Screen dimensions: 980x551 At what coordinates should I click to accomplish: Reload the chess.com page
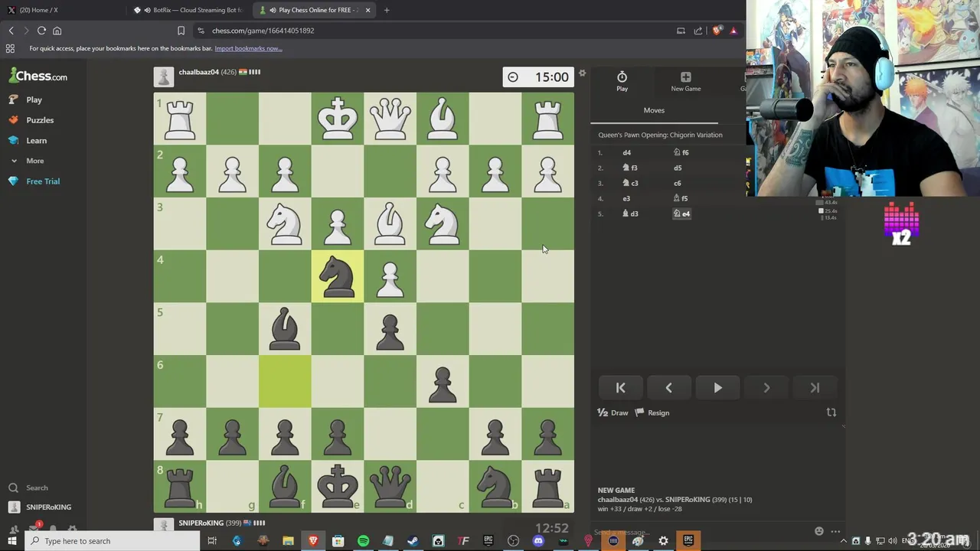[x=41, y=31]
